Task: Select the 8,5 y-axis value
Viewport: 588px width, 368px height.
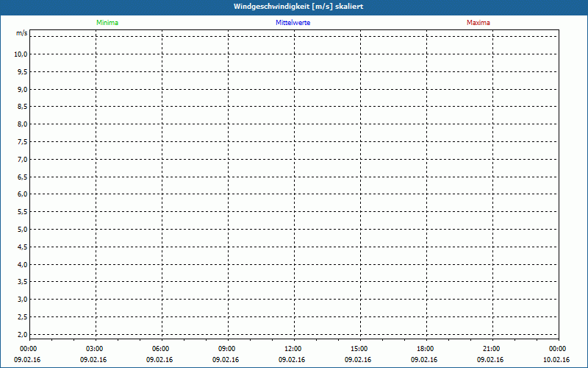Action: pyautogui.click(x=23, y=107)
